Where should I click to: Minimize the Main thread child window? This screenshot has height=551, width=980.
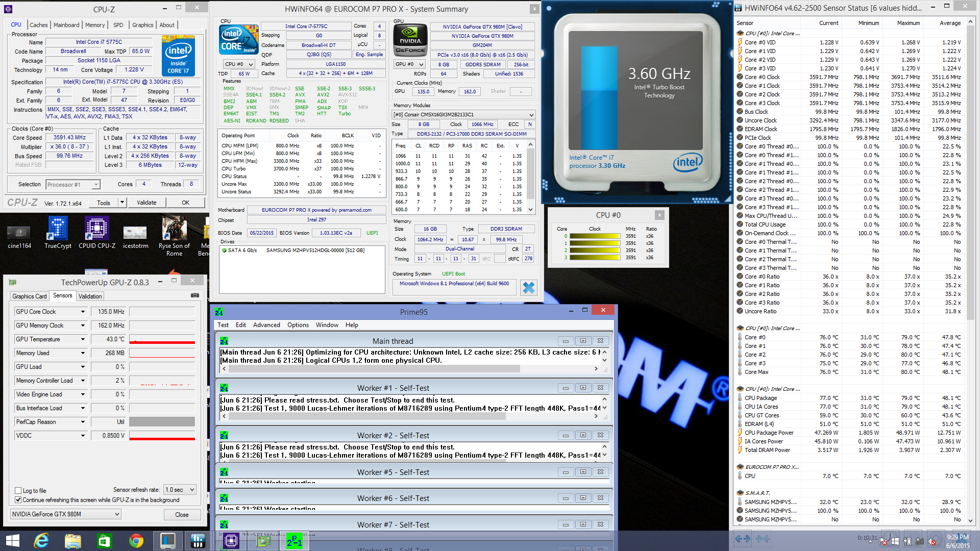(x=566, y=341)
